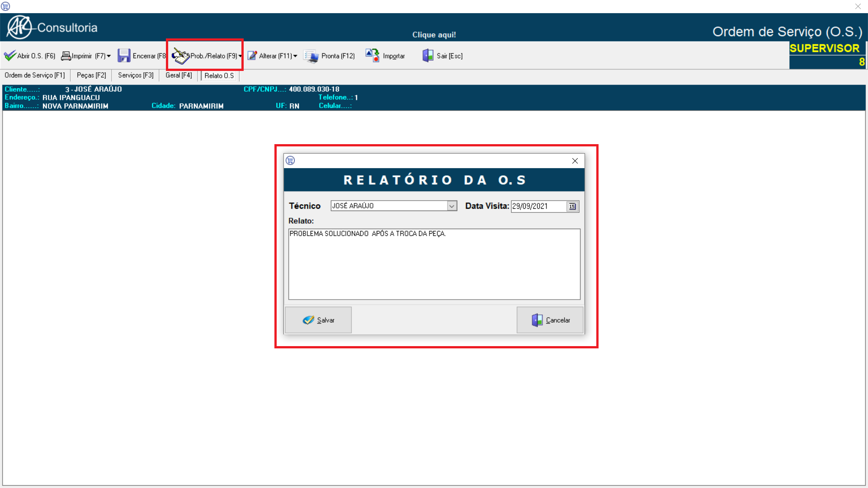Open the Geral [F4] tab
The image size is (868, 488).
point(179,75)
